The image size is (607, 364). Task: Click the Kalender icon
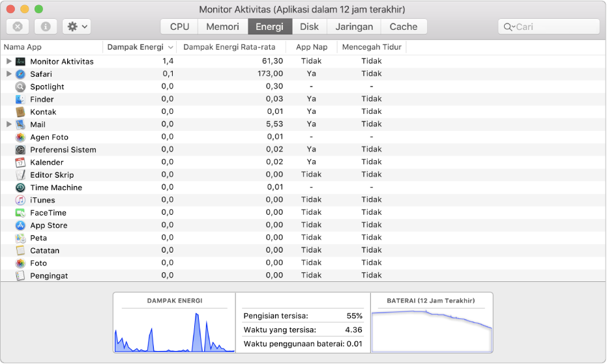tap(20, 162)
